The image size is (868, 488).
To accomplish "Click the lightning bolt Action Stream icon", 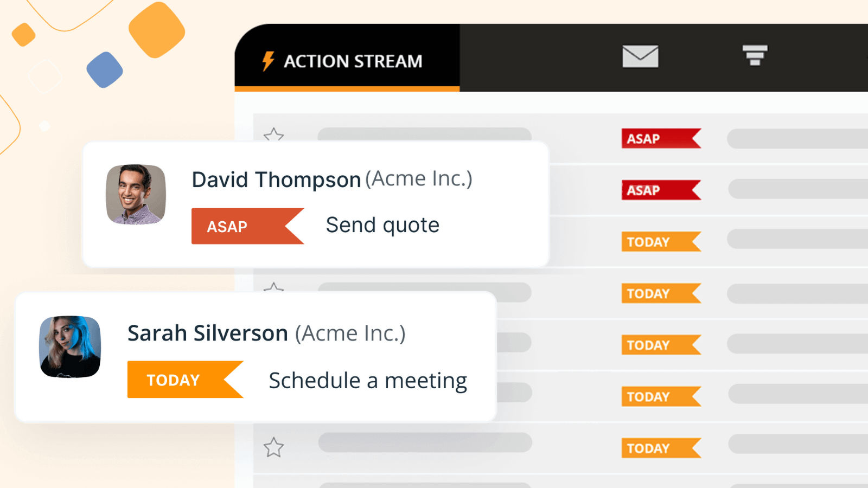I will tap(267, 61).
